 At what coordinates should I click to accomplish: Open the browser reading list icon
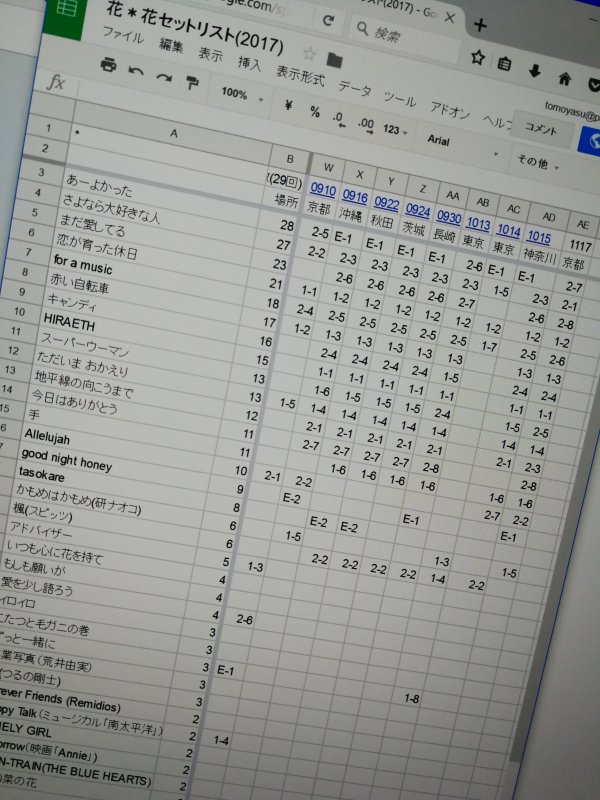click(505, 63)
